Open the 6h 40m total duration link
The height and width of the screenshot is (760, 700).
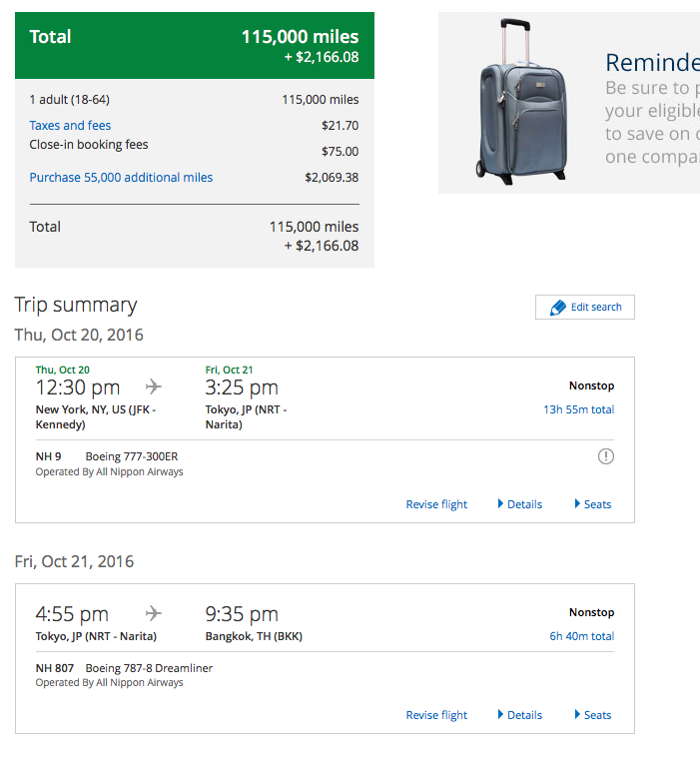(582, 636)
